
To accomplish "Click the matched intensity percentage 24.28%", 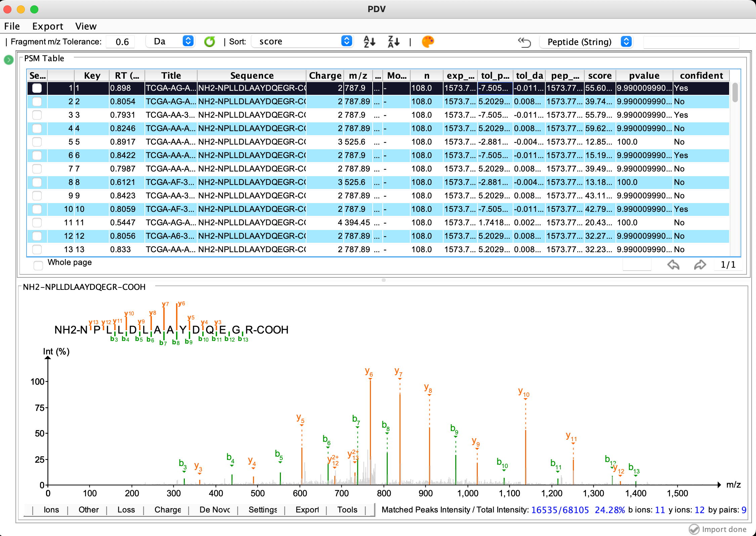I will [610, 510].
